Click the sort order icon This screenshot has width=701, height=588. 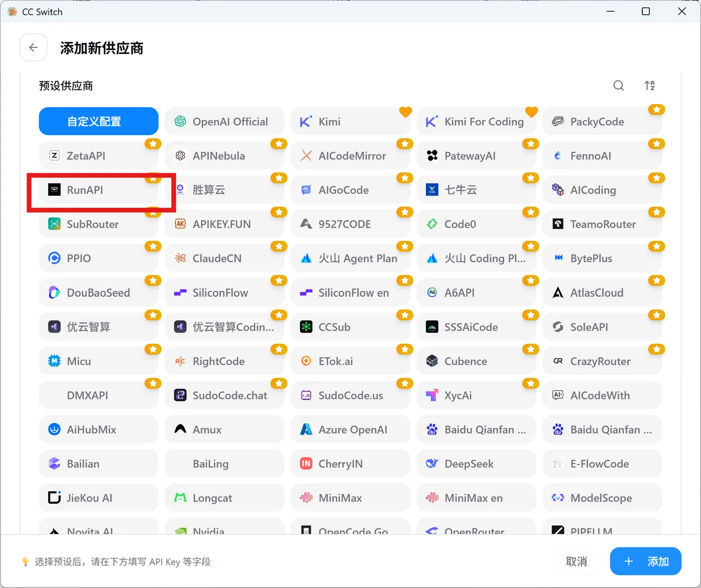click(649, 86)
